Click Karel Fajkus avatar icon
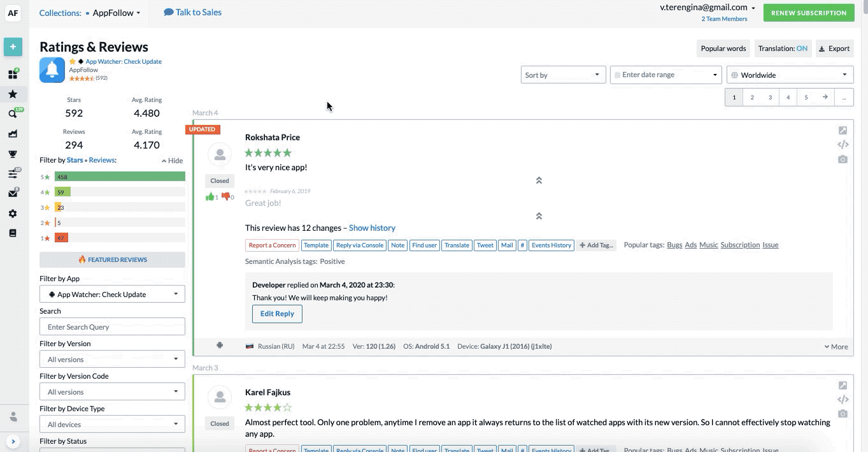The image size is (868, 452). pyautogui.click(x=220, y=397)
